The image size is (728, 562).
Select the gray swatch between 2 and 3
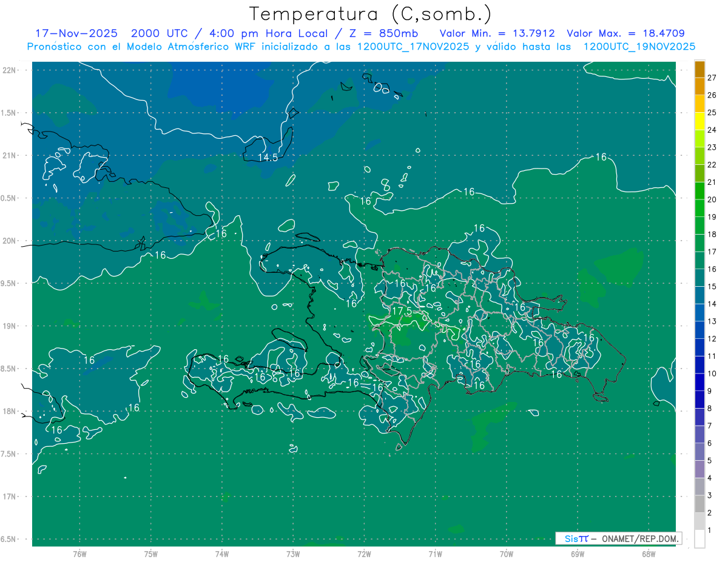(699, 504)
